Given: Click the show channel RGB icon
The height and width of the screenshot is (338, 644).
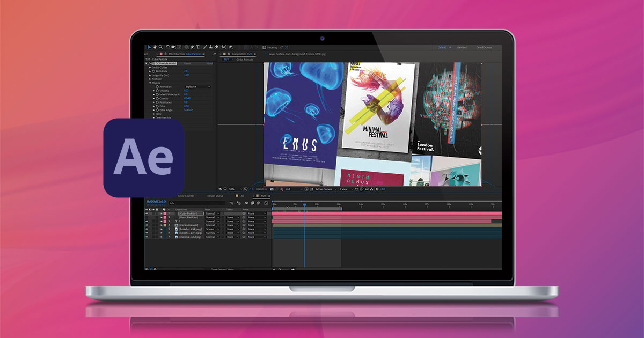Looking at the screenshot, I should click(x=281, y=189).
